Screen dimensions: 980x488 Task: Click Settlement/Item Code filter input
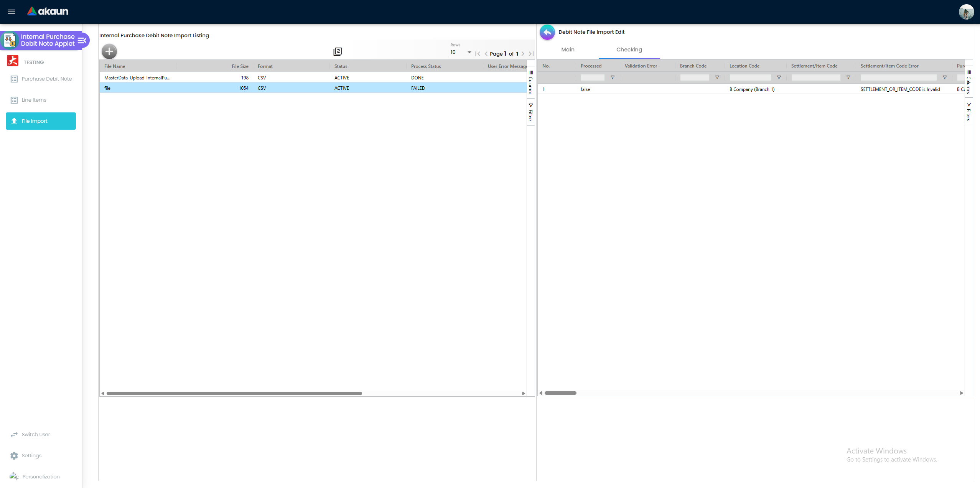pyautogui.click(x=816, y=77)
